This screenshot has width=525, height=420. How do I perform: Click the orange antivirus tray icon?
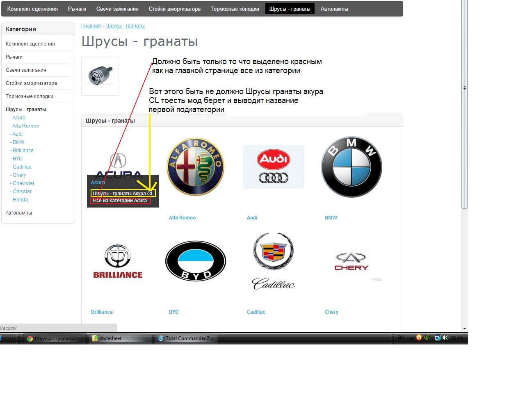[419, 338]
